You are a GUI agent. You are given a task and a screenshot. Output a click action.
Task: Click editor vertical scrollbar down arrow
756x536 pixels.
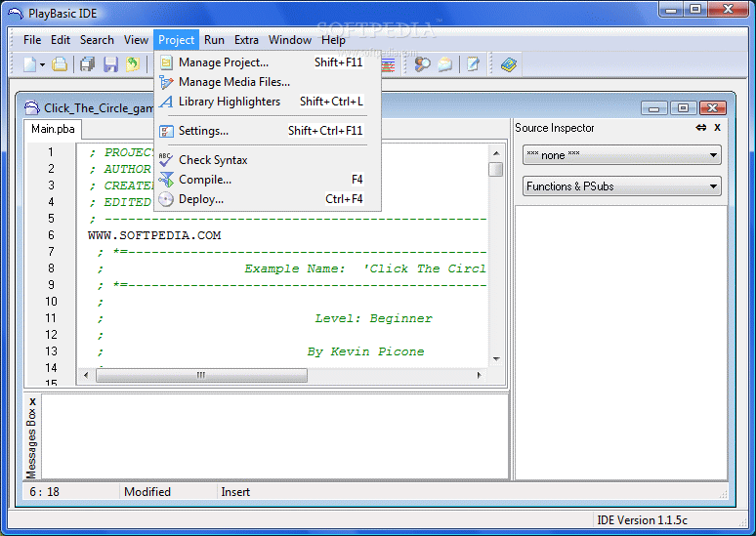pyautogui.click(x=496, y=359)
